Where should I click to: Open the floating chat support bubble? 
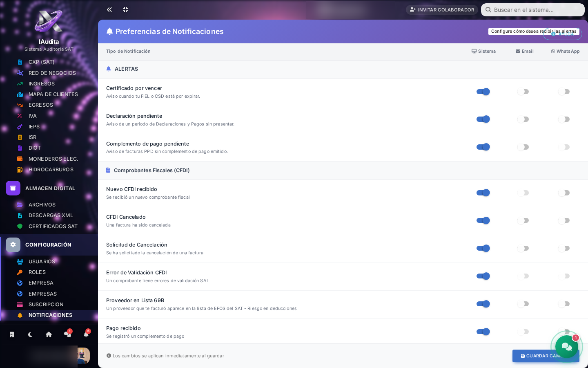pyautogui.click(x=567, y=347)
